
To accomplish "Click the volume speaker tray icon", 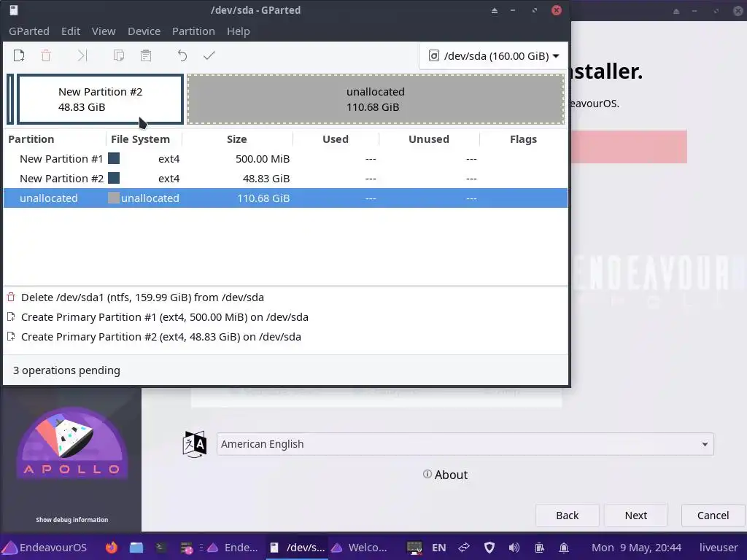I will (514, 548).
